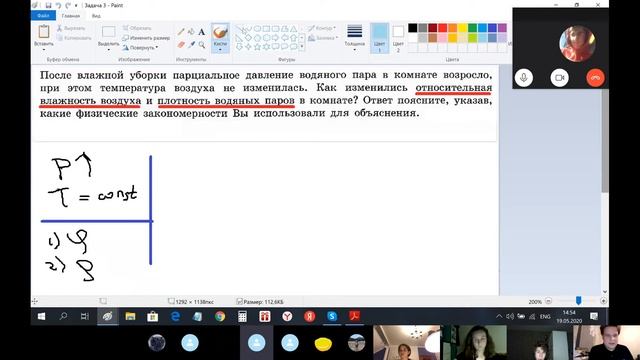Open Windows taskbar search
Screen dimensions: 640x360
[63, 316]
